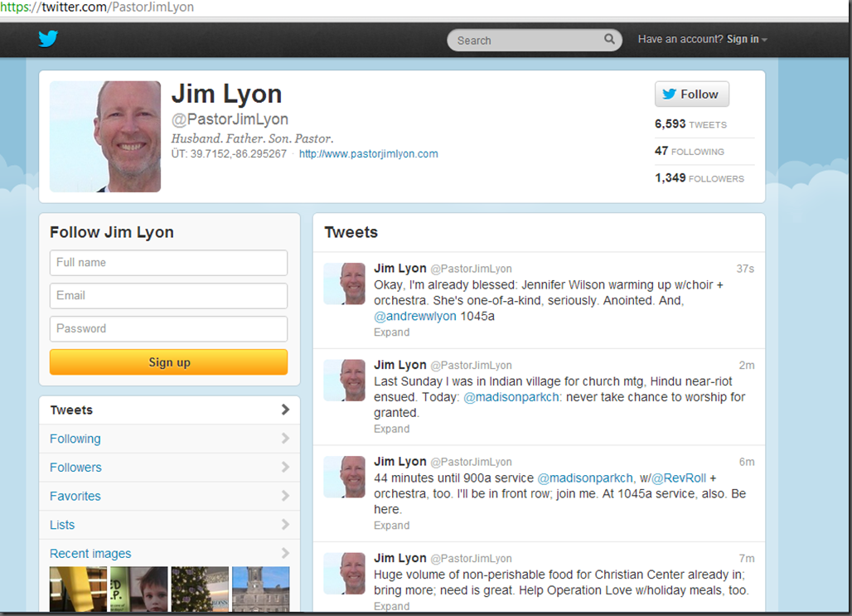
Task: Expand the Jennifer Wilson tweet
Action: tap(392, 332)
